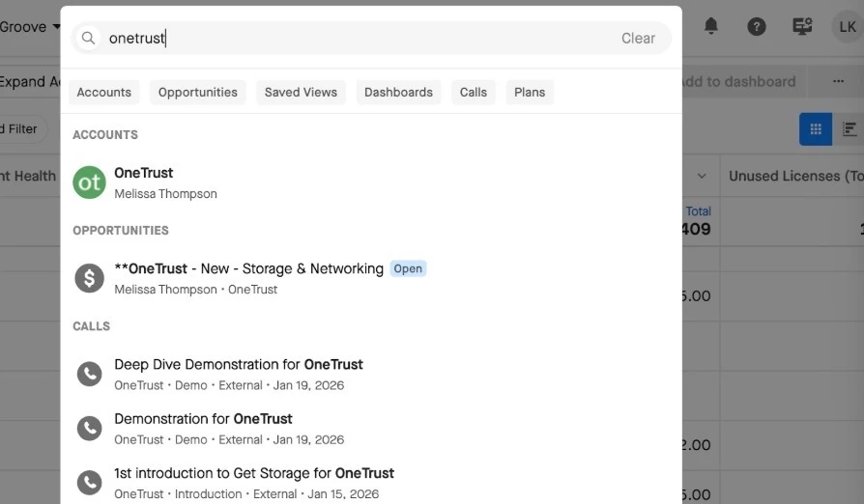Click the monitor screen icon in header

tap(802, 26)
